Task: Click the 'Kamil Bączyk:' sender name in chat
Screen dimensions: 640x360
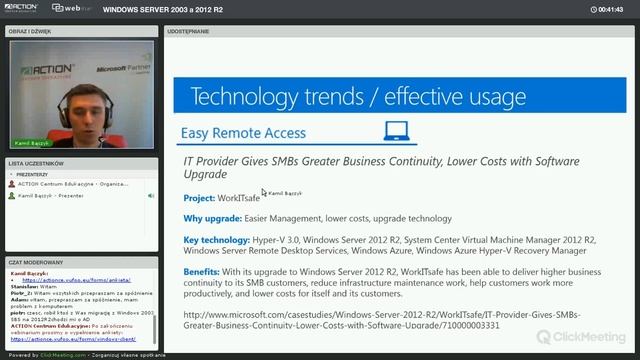Action: (x=29, y=273)
